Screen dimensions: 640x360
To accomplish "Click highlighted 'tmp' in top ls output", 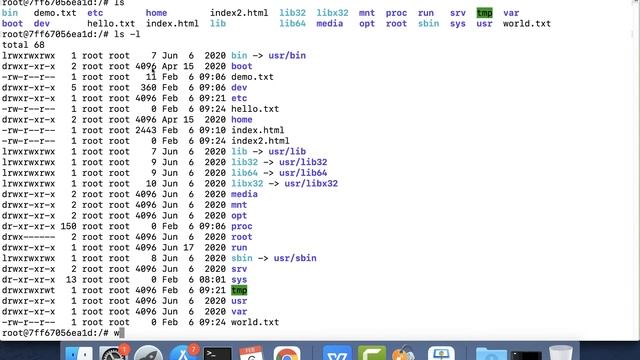I will coord(484,13).
